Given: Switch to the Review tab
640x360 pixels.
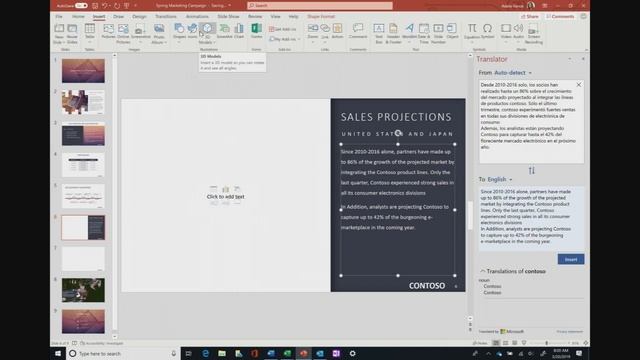Looking at the screenshot, I should click(255, 16).
